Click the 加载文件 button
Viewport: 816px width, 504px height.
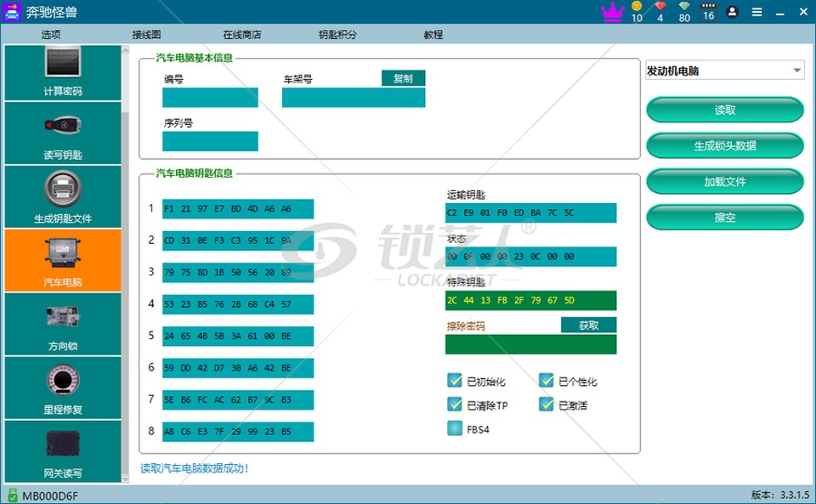pyautogui.click(x=725, y=182)
